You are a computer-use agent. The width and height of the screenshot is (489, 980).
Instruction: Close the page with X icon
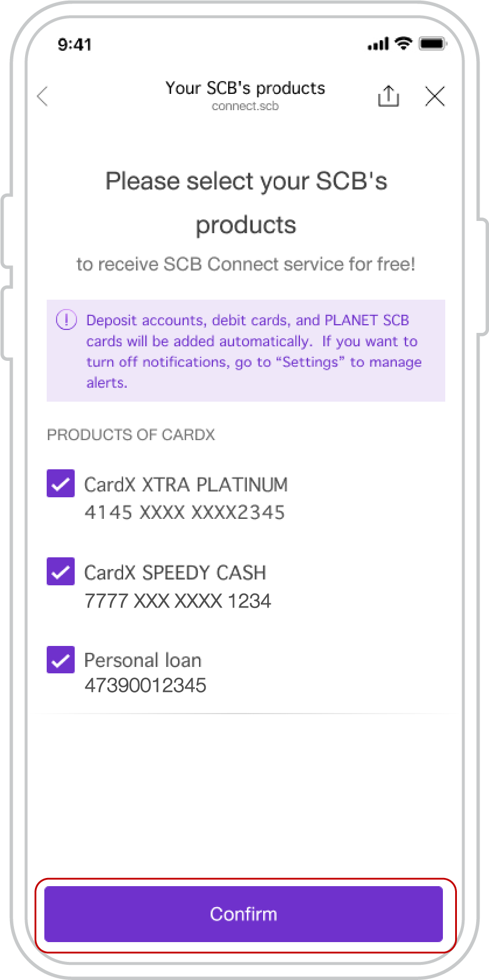click(x=435, y=96)
